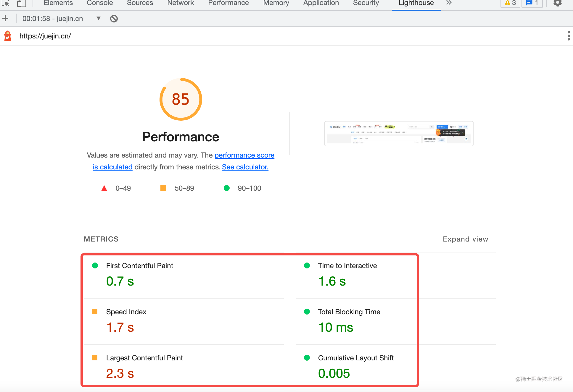
Task: Show more DevTools tabs chevron
Action: [x=449, y=3]
